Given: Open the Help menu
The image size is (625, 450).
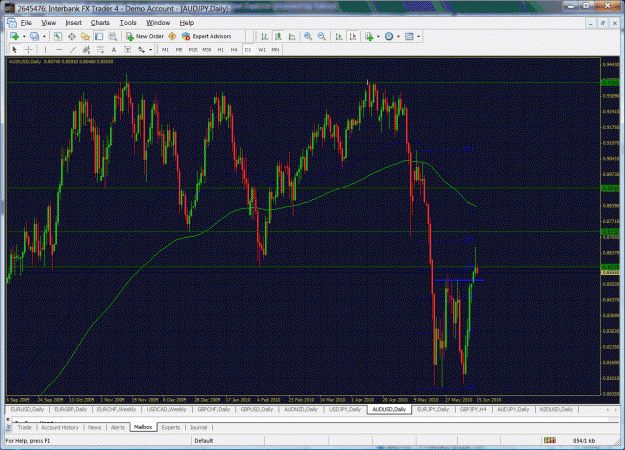Looking at the screenshot, I should pos(187,23).
